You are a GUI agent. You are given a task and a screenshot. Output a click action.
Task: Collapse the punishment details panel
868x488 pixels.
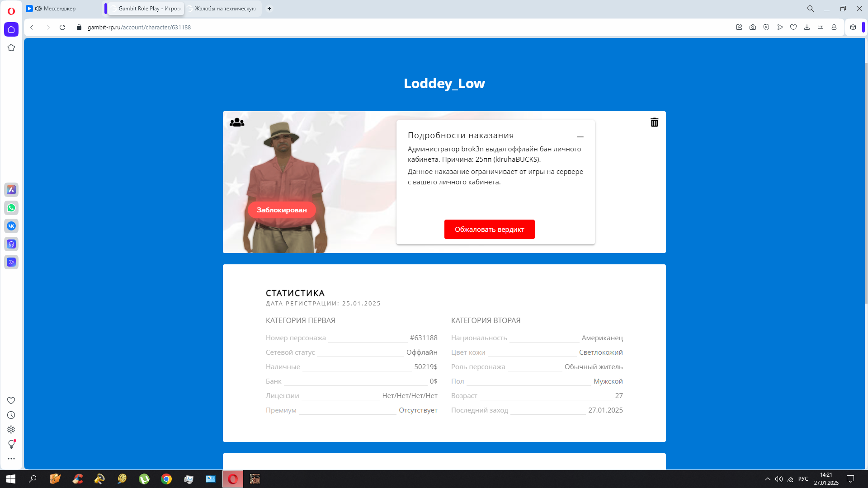point(580,136)
